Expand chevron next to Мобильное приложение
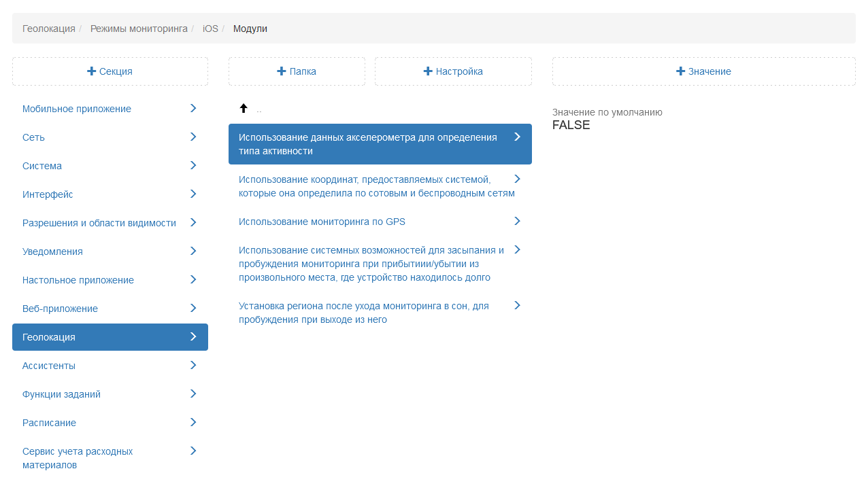 coord(193,108)
